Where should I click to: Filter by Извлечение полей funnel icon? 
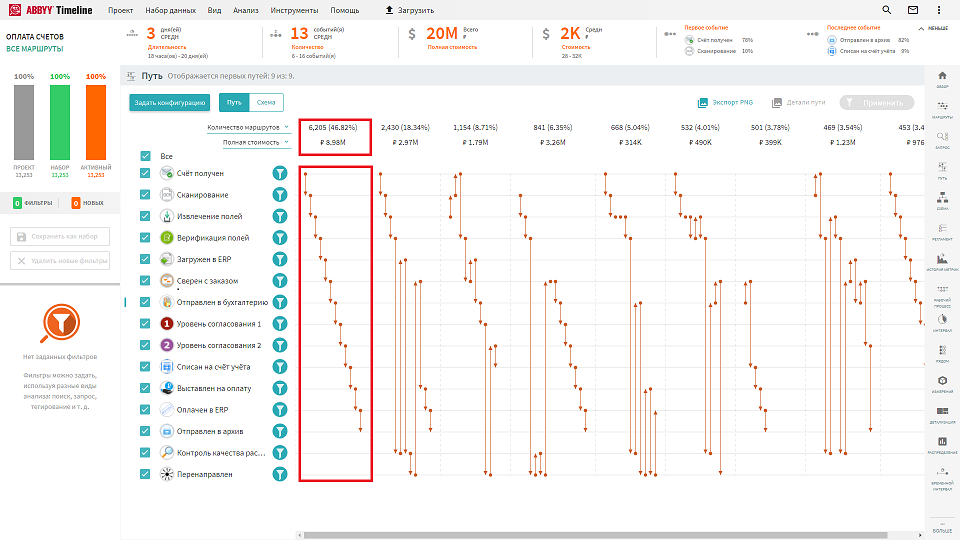(280, 216)
